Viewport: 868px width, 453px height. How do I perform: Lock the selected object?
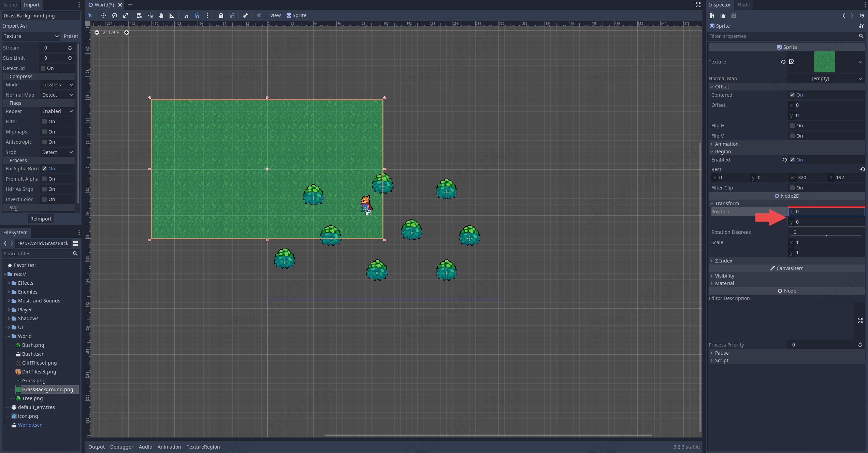(221, 15)
